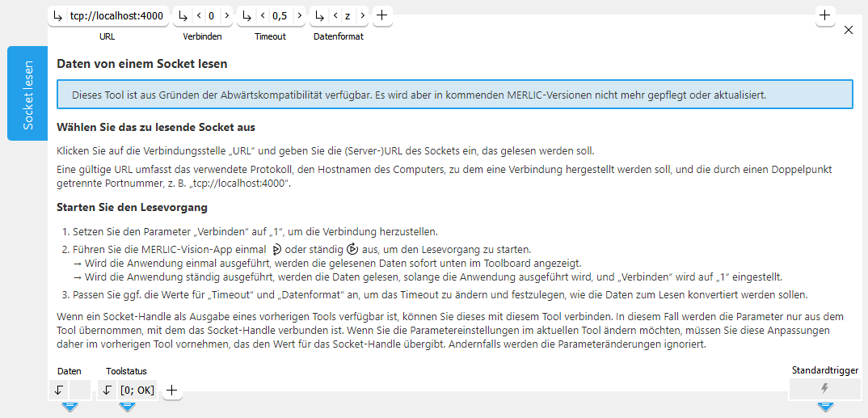
Task: Click the Standardtrigger lightning bolt
Action: 824,389
